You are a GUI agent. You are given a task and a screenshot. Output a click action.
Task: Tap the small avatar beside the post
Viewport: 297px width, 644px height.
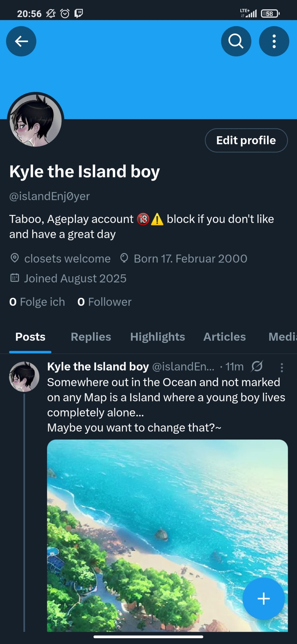tap(24, 376)
